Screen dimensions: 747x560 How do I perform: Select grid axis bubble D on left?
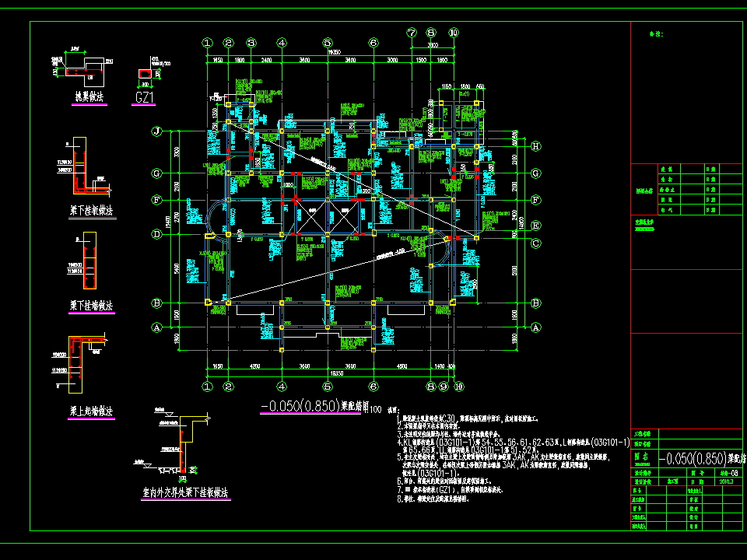[x=156, y=233]
